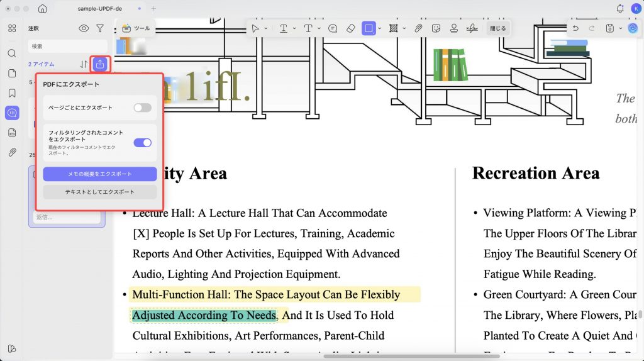Expand the text box tool dropdown arrow
This screenshot has width=644, height=361.
(x=319, y=29)
